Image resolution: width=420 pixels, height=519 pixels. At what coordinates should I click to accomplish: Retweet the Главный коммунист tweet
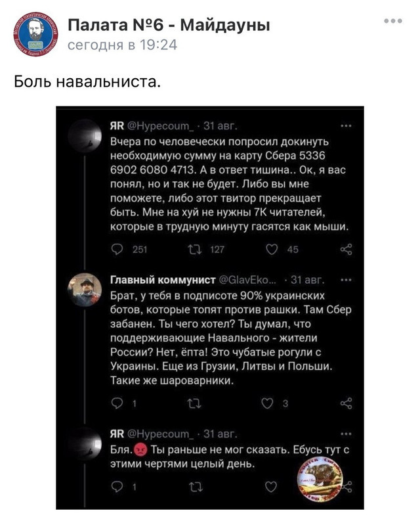(196, 403)
